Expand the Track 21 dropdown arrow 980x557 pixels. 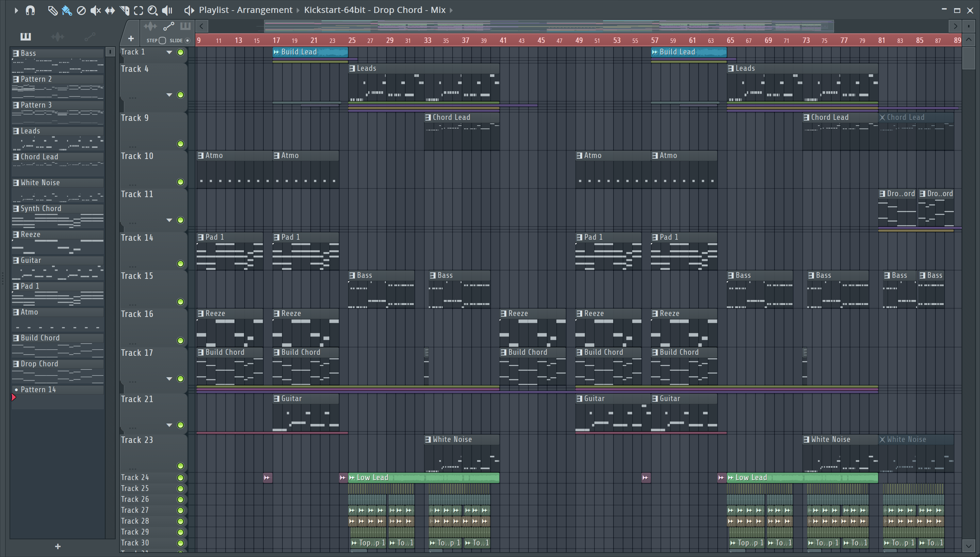pos(169,425)
